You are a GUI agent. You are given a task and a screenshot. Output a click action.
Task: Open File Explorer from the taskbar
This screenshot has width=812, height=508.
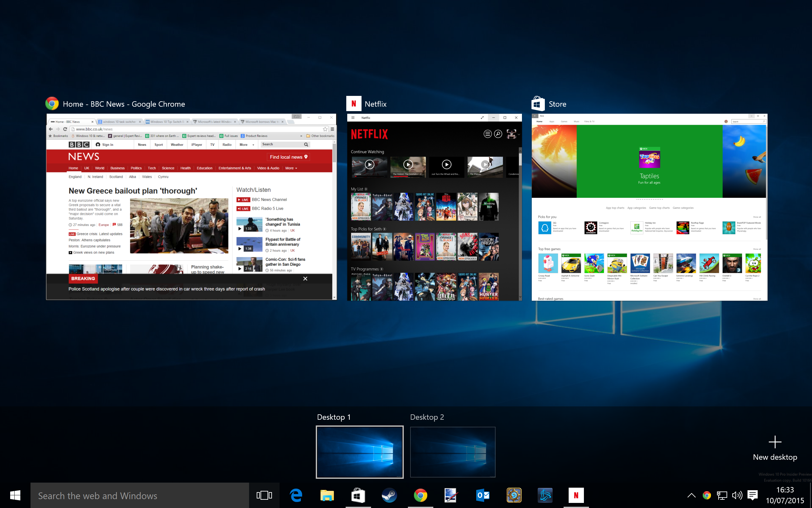pyautogui.click(x=327, y=495)
